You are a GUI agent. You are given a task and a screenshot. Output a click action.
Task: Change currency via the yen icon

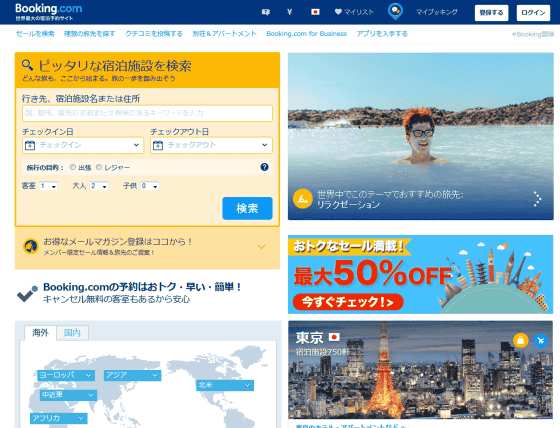289,12
